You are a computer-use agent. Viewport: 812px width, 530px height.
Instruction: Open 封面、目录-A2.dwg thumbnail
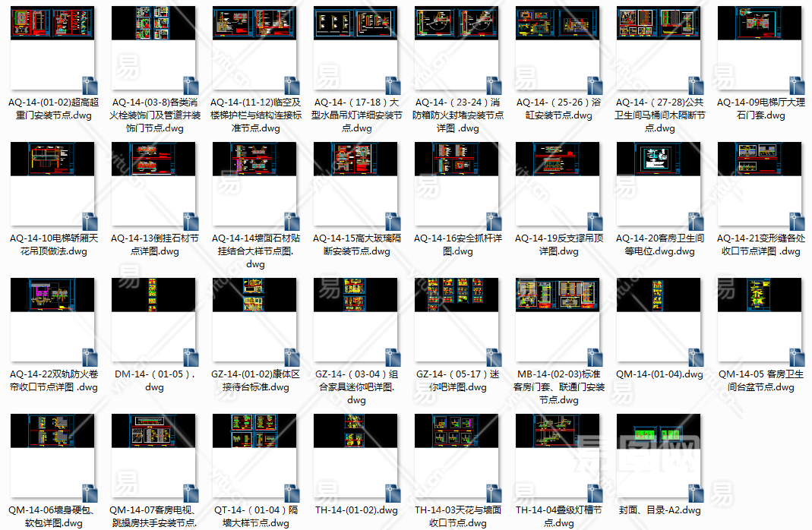tap(659, 456)
